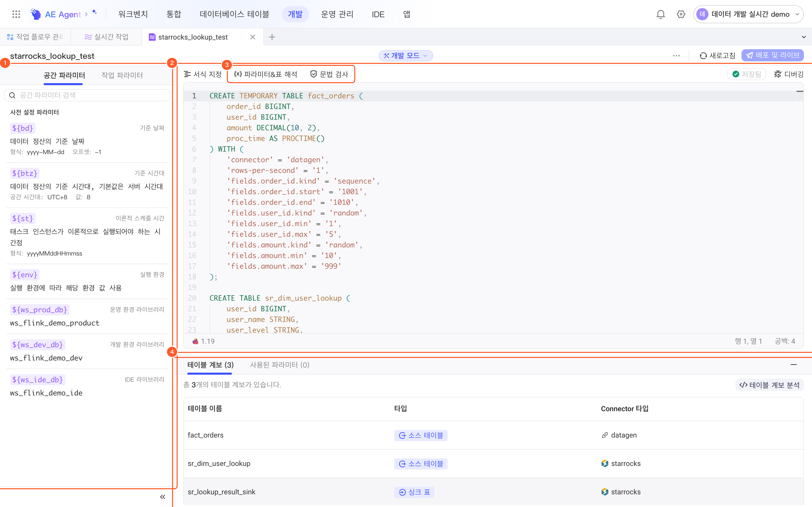Click the 테이블 계보 분석 button
The image size is (812, 507).
[x=769, y=385]
